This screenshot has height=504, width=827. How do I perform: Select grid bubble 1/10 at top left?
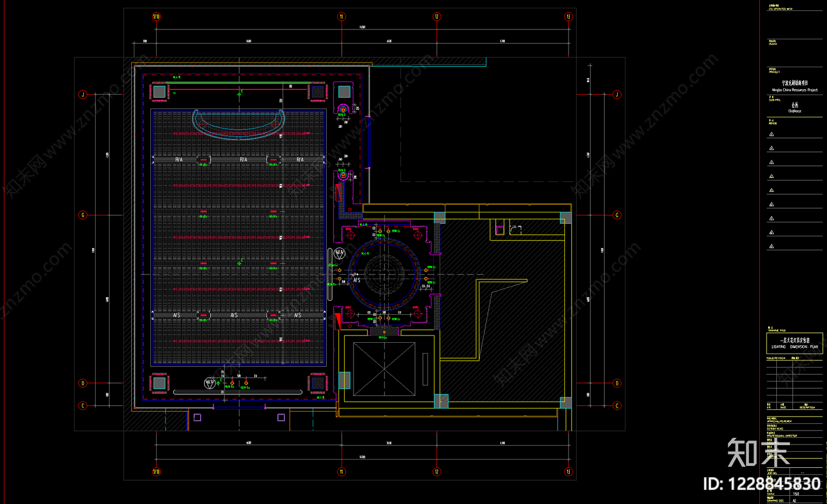pyautogui.click(x=156, y=17)
